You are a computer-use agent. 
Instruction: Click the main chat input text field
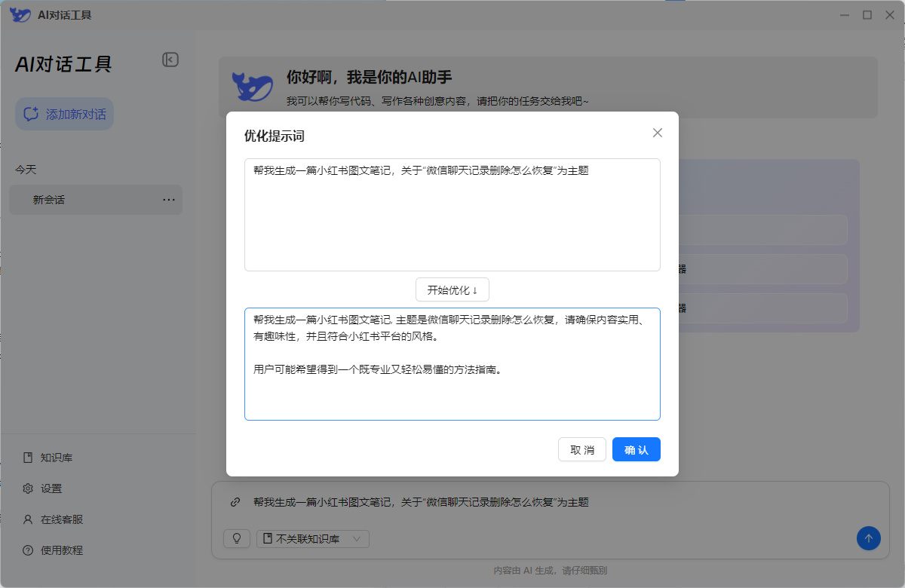[x=551, y=502]
